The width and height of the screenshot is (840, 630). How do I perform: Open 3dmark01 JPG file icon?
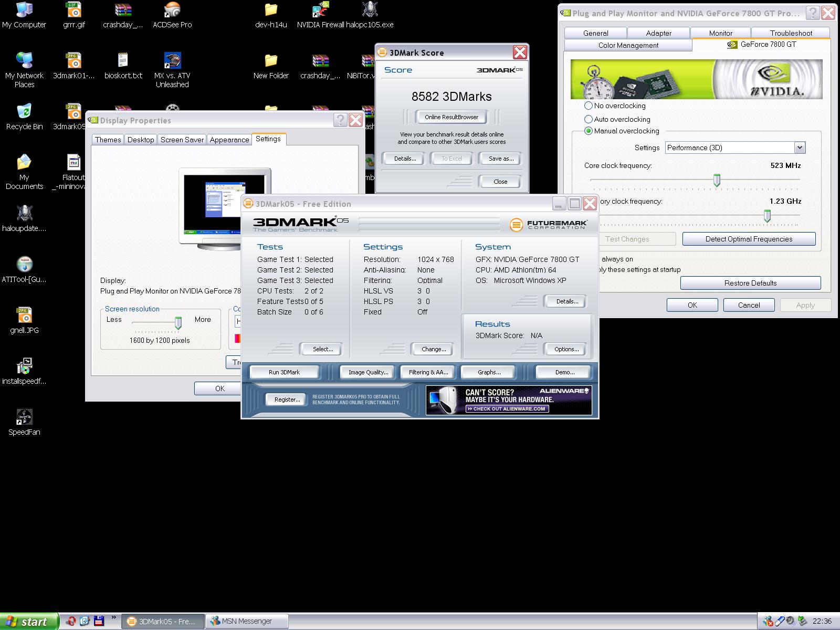pyautogui.click(x=74, y=66)
